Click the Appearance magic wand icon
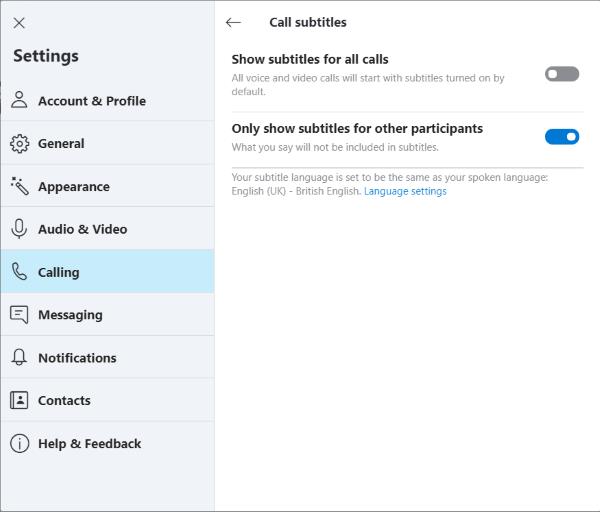Screen dimensions: 600x512 point(20,186)
